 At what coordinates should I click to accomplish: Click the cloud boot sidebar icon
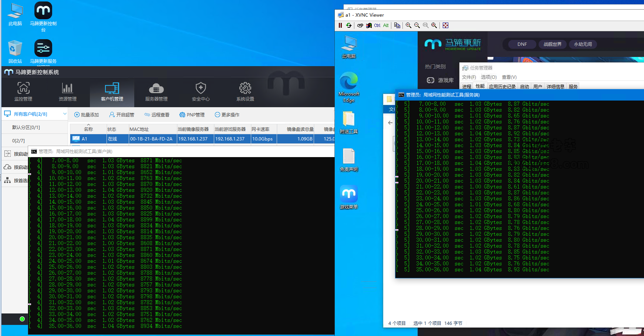pos(8,167)
